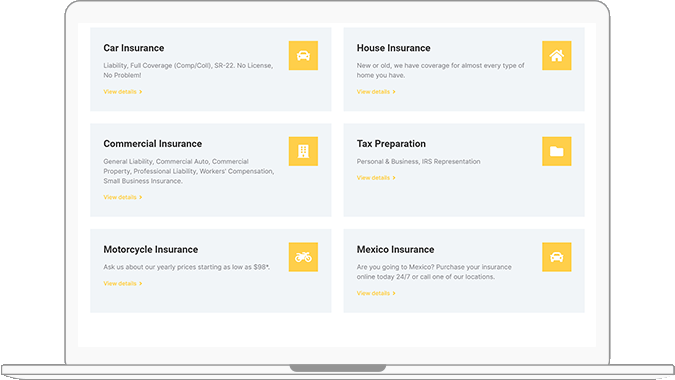Select the Mexico Insurance heading
This screenshot has width=675, height=380.
tap(395, 250)
